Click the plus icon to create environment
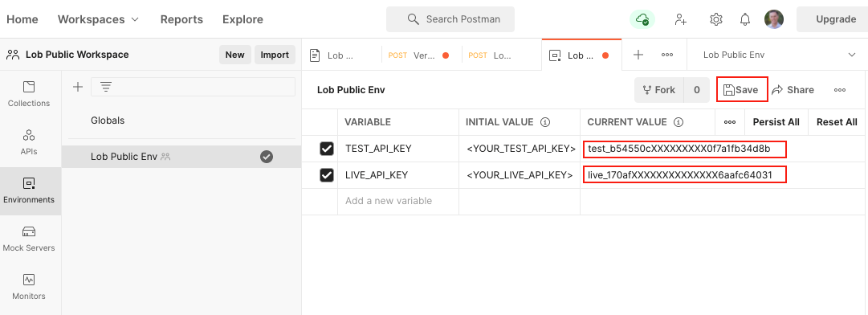Screen dimensions: 868x315 click(x=78, y=87)
